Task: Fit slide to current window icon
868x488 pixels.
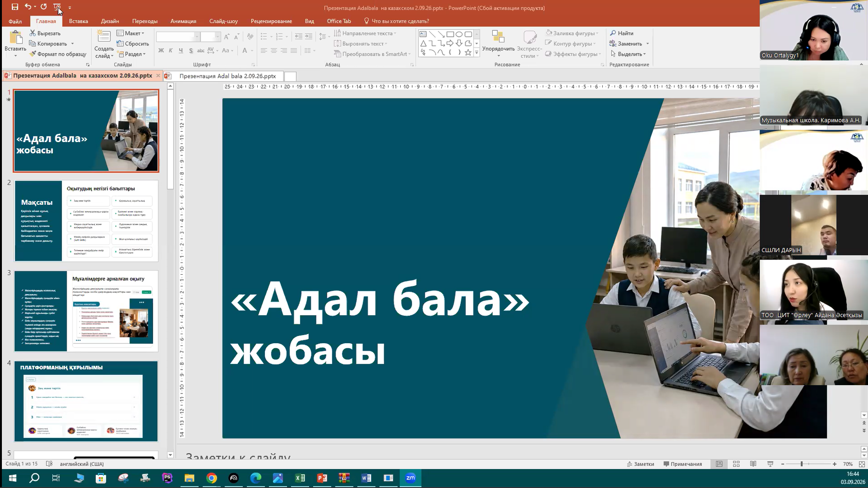Action: [862, 464]
